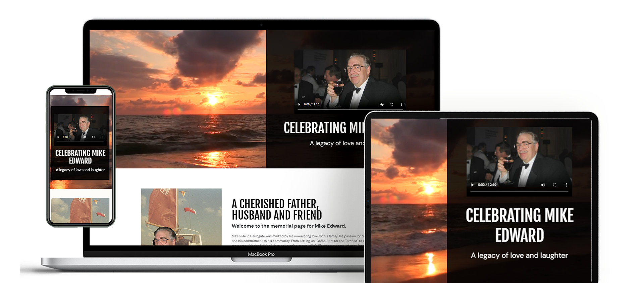Click the paragraph about Mike's life in Harrogate

pos(298,239)
